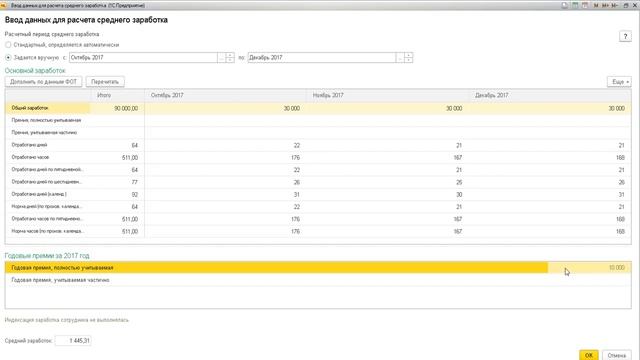
Task: Click the stepper arrows of end period field
Action: coord(408,58)
